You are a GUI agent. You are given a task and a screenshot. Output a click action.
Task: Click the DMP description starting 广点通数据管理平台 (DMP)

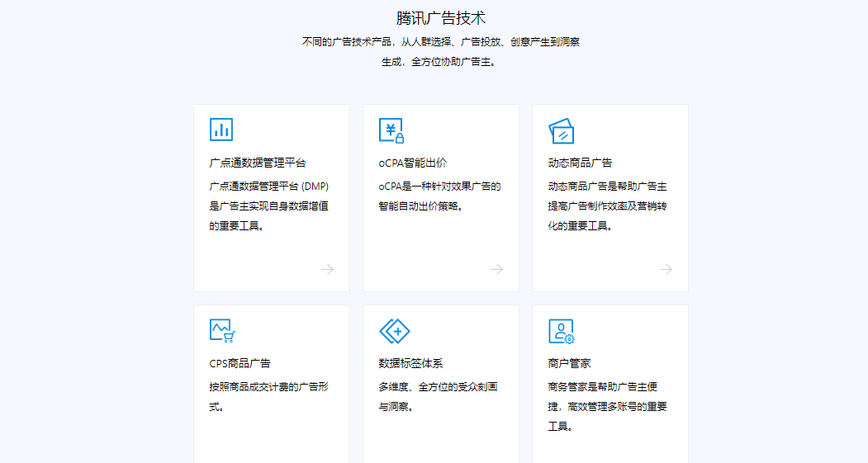269,206
